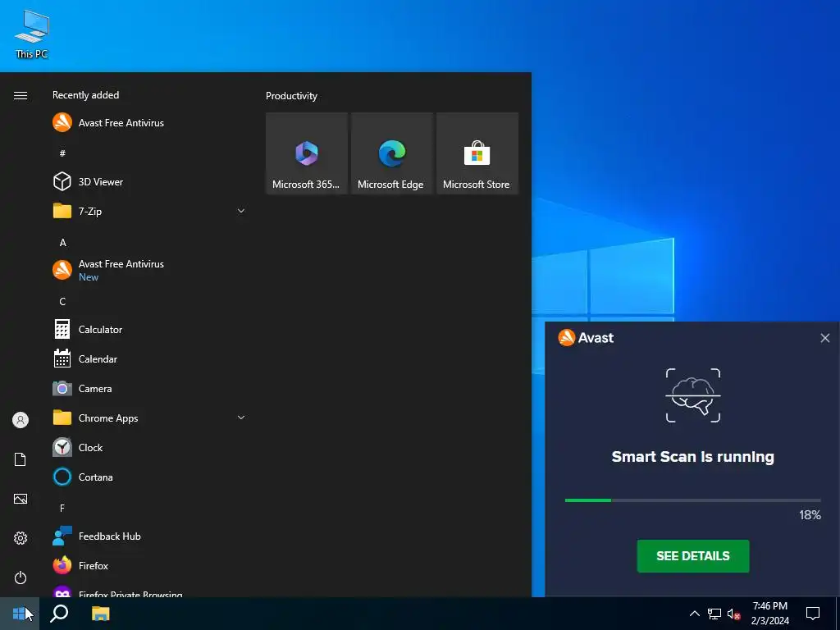Click the 'F' letter group header
The width and height of the screenshot is (840, 630).
click(62, 508)
